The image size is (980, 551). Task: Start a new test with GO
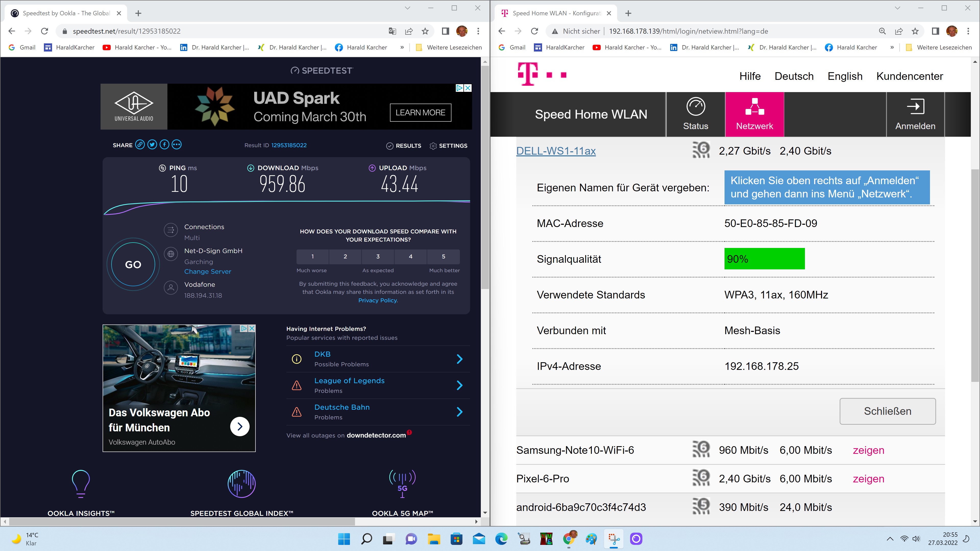click(133, 264)
